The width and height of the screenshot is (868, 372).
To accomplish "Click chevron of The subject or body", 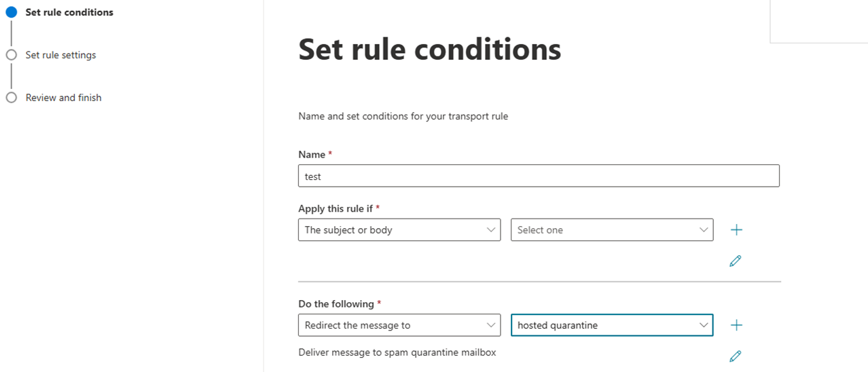I will [491, 230].
